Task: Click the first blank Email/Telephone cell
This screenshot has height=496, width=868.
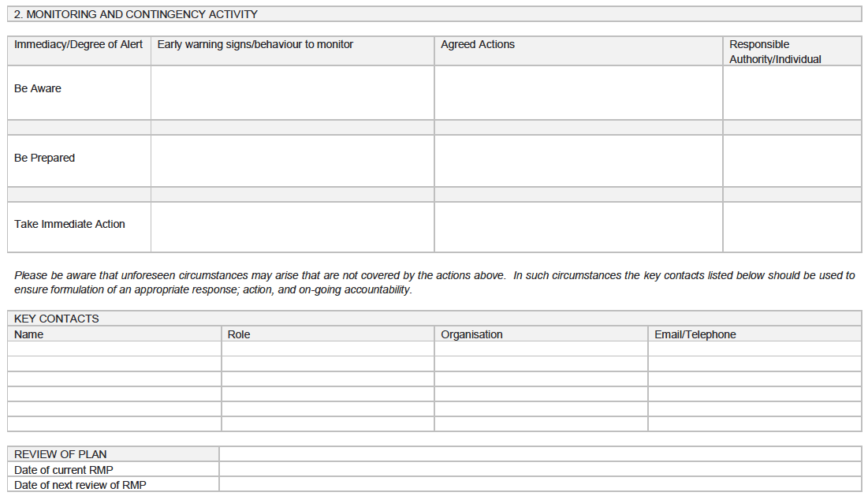Action: tap(754, 349)
